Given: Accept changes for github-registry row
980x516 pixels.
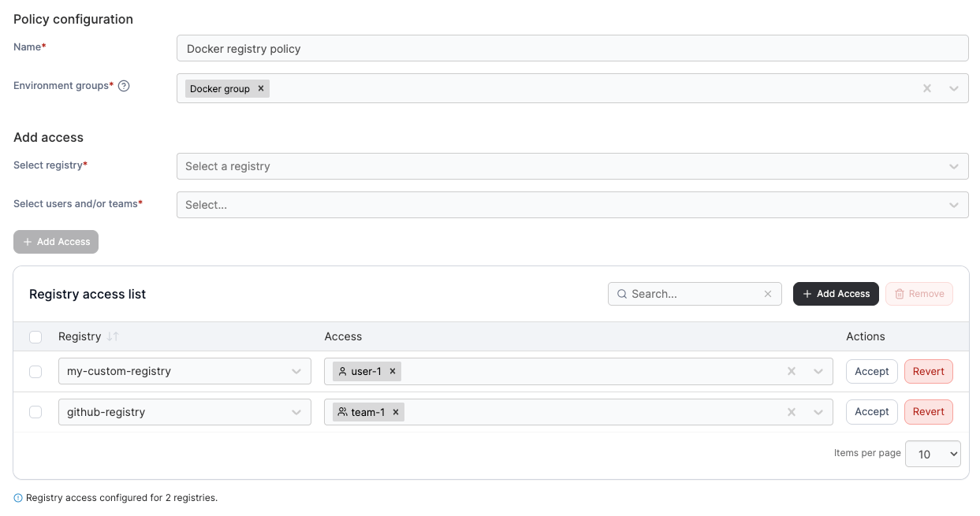Looking at the screenshot, I should click(x=872, y=411).
